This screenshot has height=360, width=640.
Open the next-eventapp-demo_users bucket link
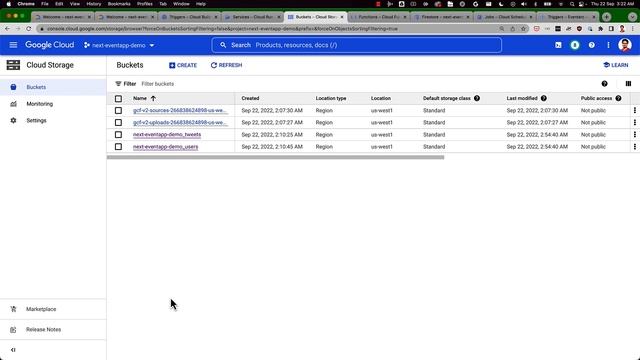(x=165, y=147)
